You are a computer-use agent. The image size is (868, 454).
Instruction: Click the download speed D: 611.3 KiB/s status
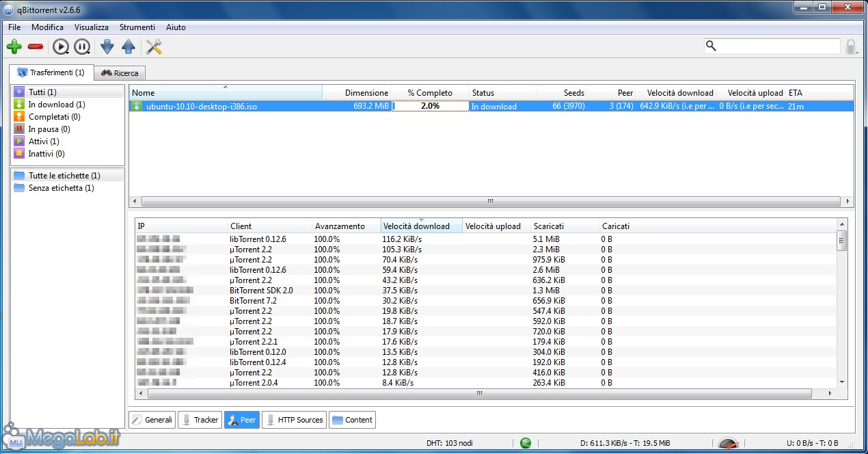pos(627,443)
